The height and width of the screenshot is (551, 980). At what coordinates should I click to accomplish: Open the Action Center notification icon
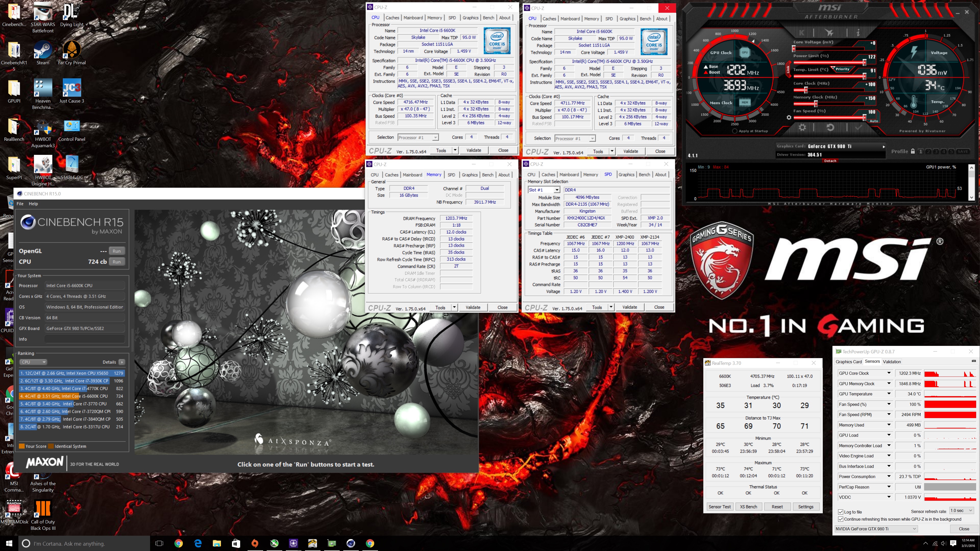[x=953, y=543]
